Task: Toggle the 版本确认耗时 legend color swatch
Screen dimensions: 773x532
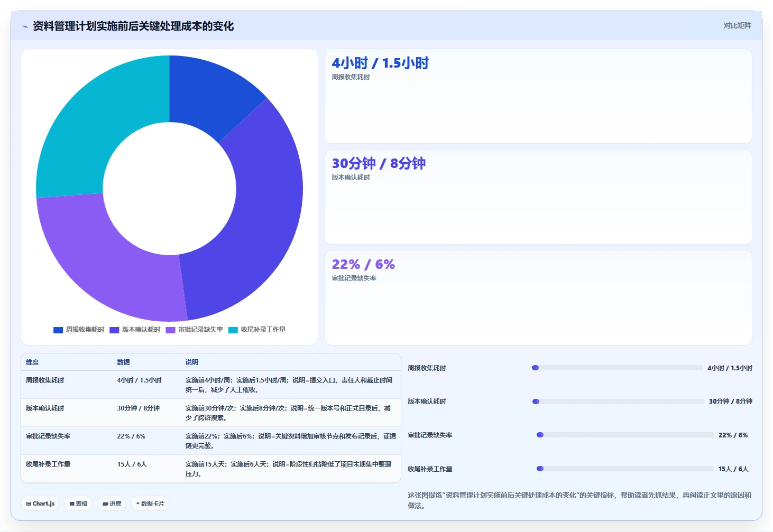Action: point(114,330)
